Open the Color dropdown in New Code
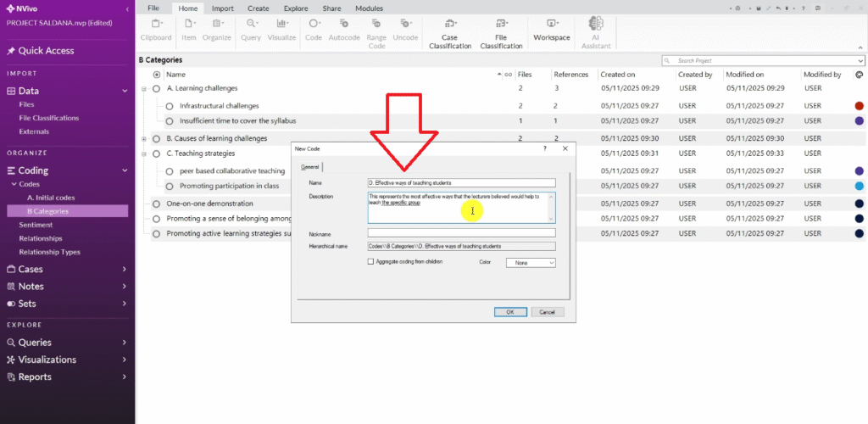 (x=530, y=263)
